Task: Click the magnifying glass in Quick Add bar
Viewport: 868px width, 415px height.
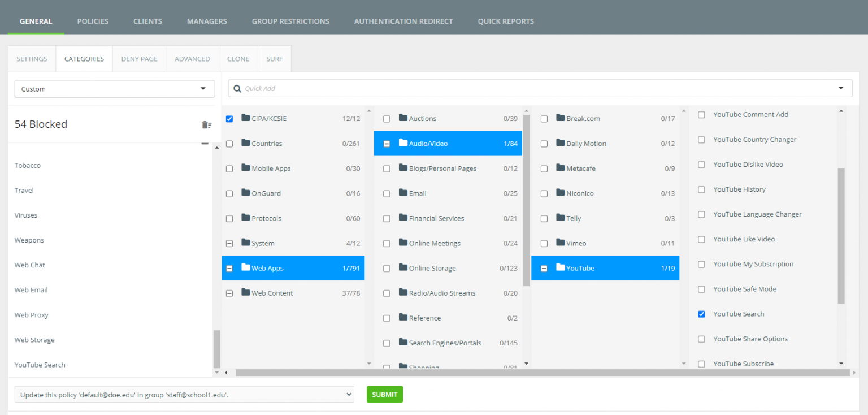Action: [237, 88]
